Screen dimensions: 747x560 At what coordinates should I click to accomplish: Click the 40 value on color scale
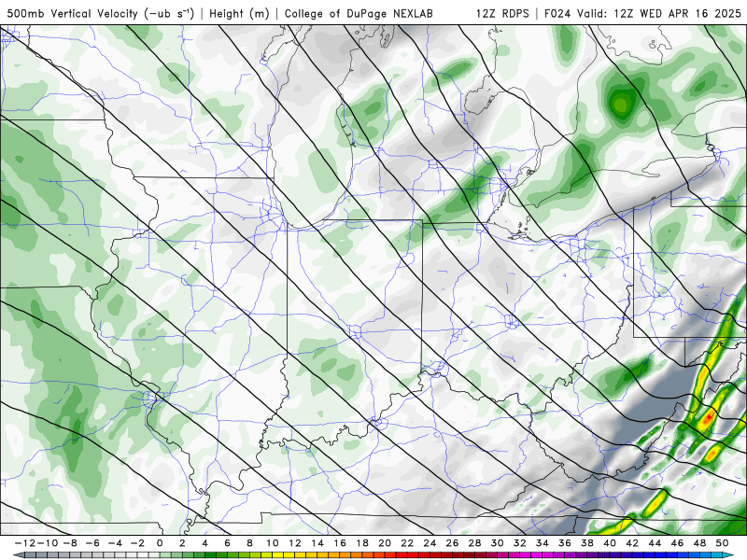[x=610, y=543]
